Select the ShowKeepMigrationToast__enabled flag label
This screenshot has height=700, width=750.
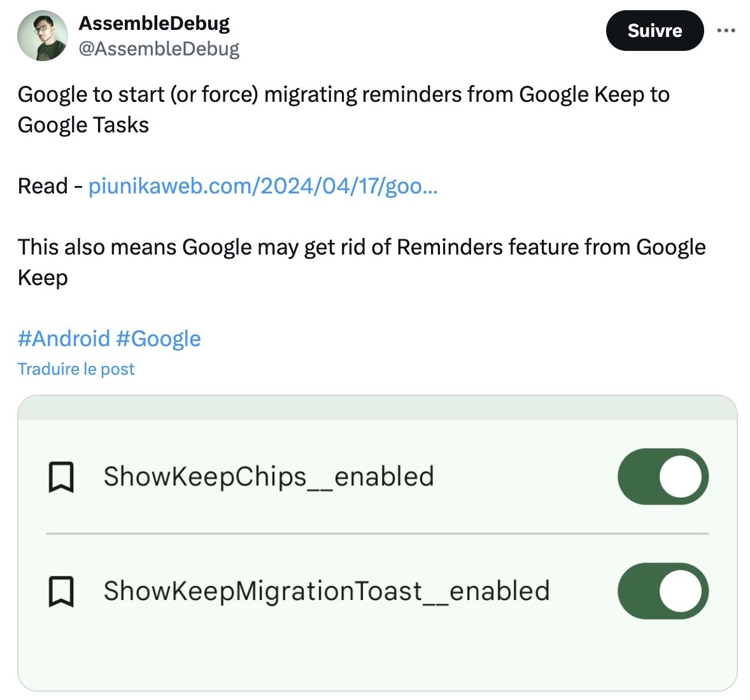click(x=327, y=591)
